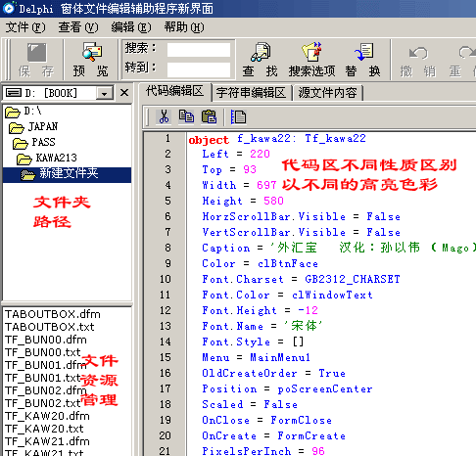This screenshot has width=476, height=456.
Task: Select file TF_BUN00.dfm in file list
Action: [46, 340]
